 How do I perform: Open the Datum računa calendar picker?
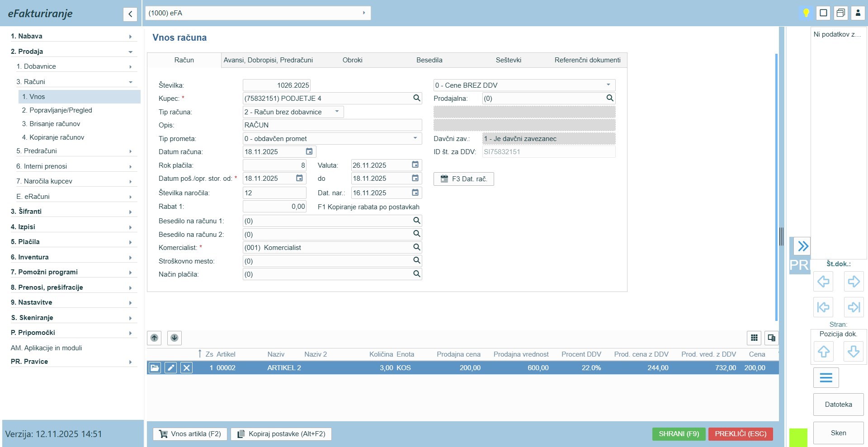coord(309,151)
